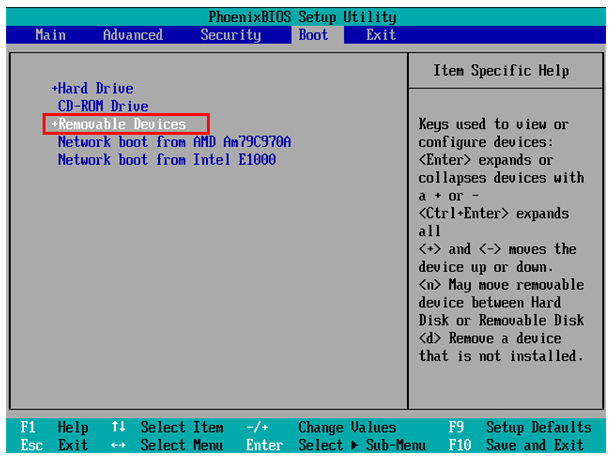The image size is (615, 463).
Task: Expand the plus sign before Removable Devices
Action: point(55,124)
